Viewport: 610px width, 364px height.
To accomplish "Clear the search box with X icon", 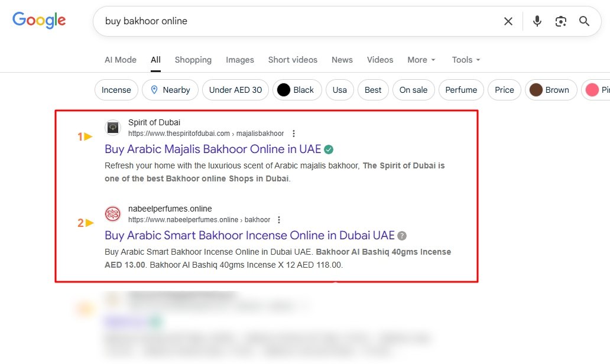I will coord(508,21).
